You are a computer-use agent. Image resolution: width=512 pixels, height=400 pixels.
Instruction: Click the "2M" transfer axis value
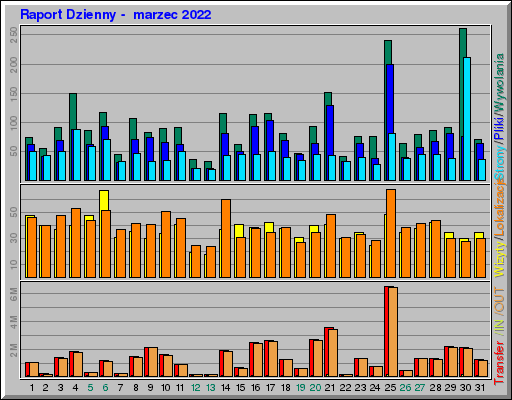click(x=14, y=350)
